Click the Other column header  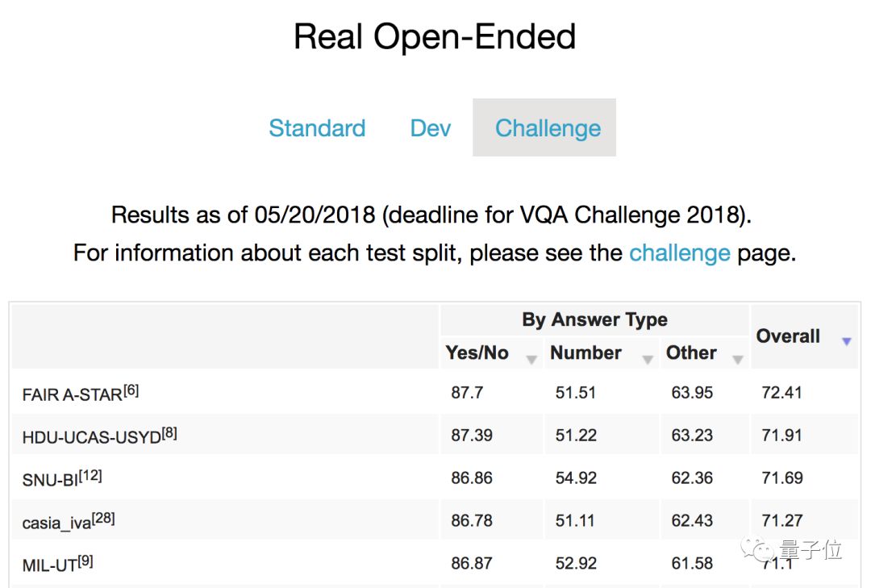coord(691,353)
